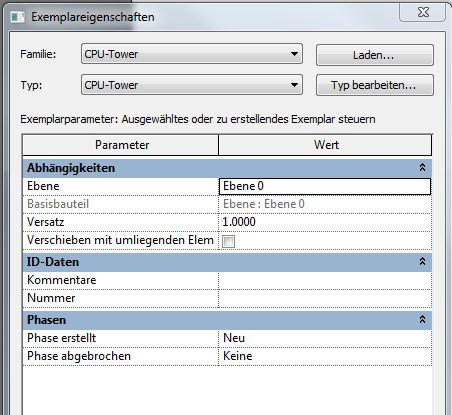452x415 pixels.
Task: Toggle Verschieben mit umliegenden Elem checkbox
Action: (x=228, y=241)
